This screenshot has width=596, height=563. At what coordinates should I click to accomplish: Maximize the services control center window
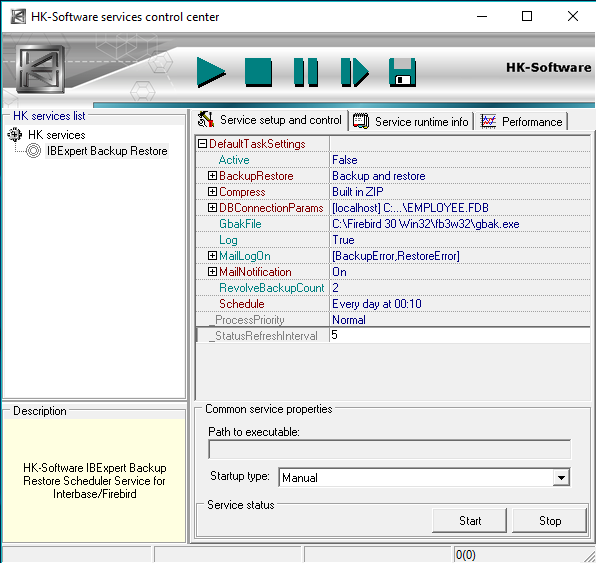[527, 16]
